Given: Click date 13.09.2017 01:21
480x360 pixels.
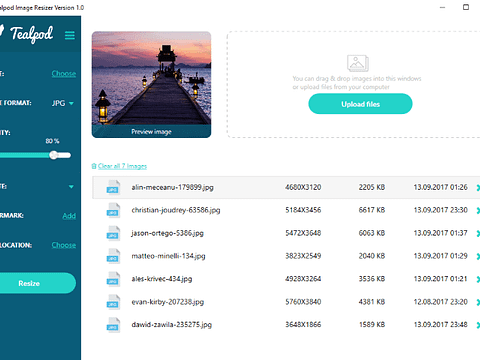Looking at the screenshot, I should pos(440,279).
